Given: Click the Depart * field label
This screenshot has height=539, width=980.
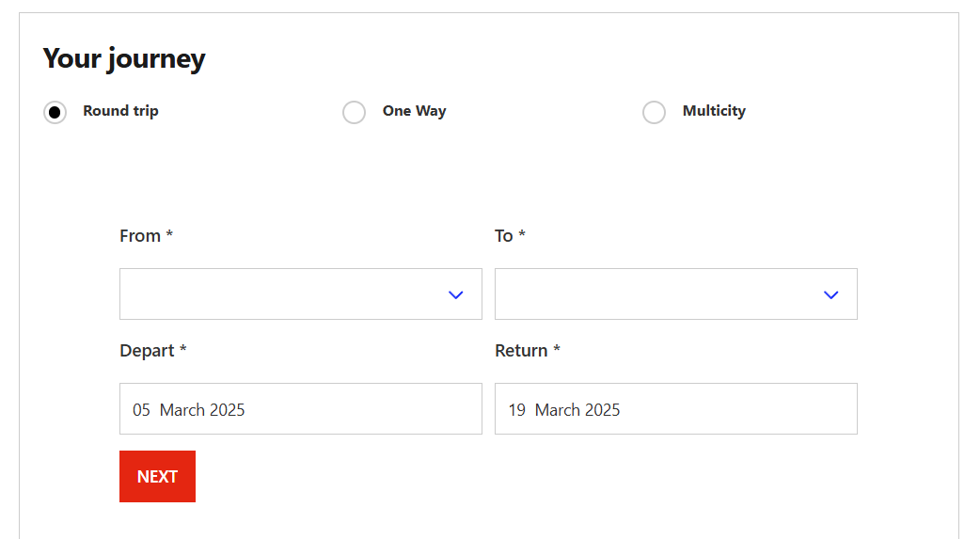Looking at the screenshot, I should [x=153, y=351].
